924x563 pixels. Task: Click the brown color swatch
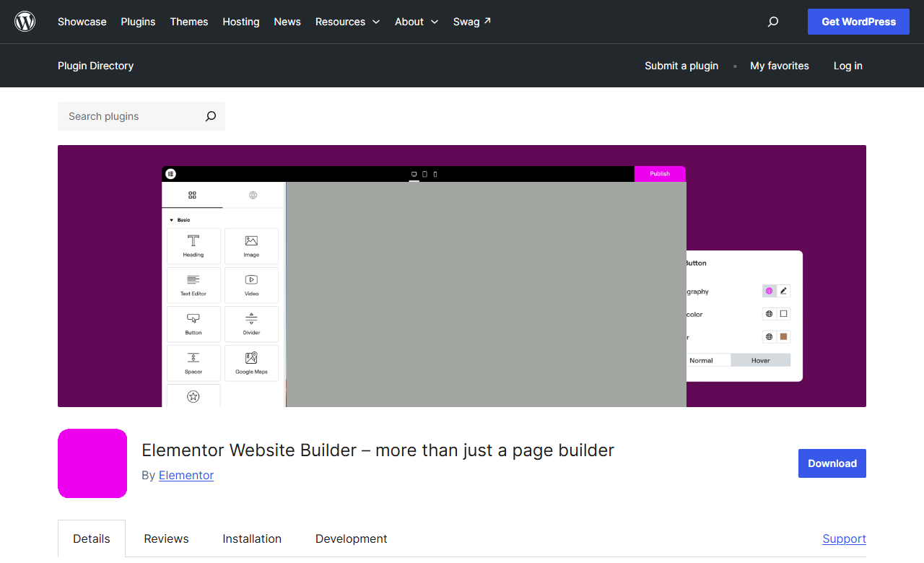(x=783, y=336)
